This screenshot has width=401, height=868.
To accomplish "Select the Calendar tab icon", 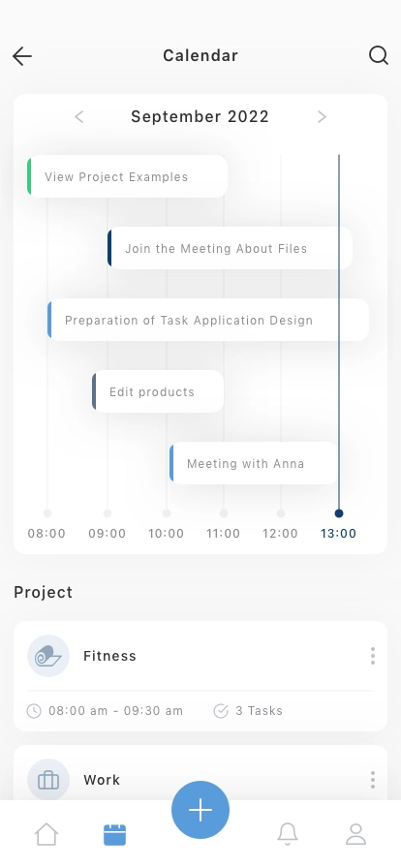I will pyautogui.click(x=114, y=835).
